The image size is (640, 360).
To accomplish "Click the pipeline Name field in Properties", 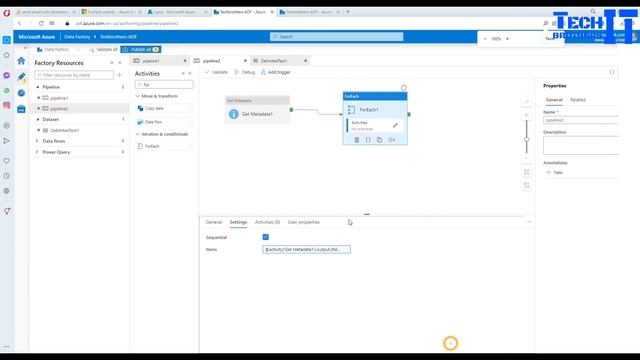I will pyautogui.click(x=580, y=120).
